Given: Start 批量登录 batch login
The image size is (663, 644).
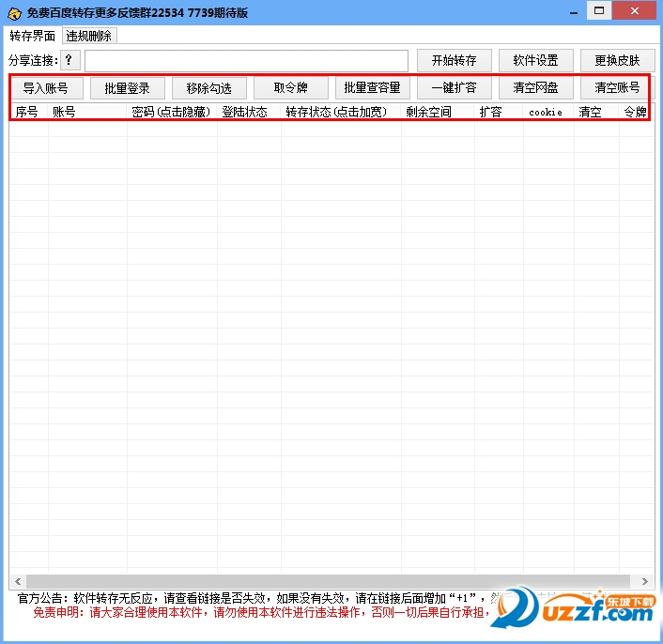Looking at the screenshot, I should 128,88.
